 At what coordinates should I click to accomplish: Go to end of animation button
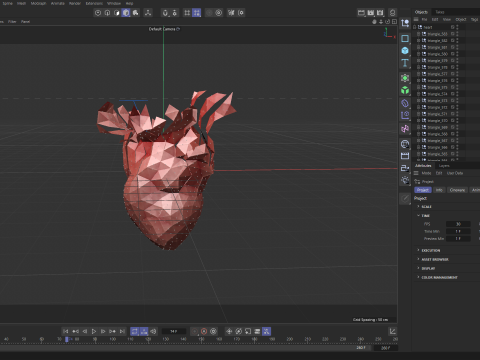point(122,331)
